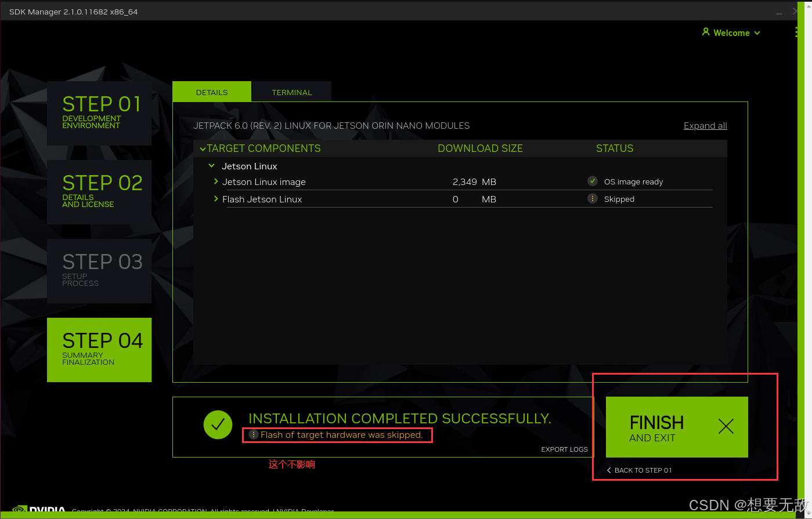Click the green installation success checkmark icon
The width and height of the screenshot is (812, 519).
click(x=218, y=425)
